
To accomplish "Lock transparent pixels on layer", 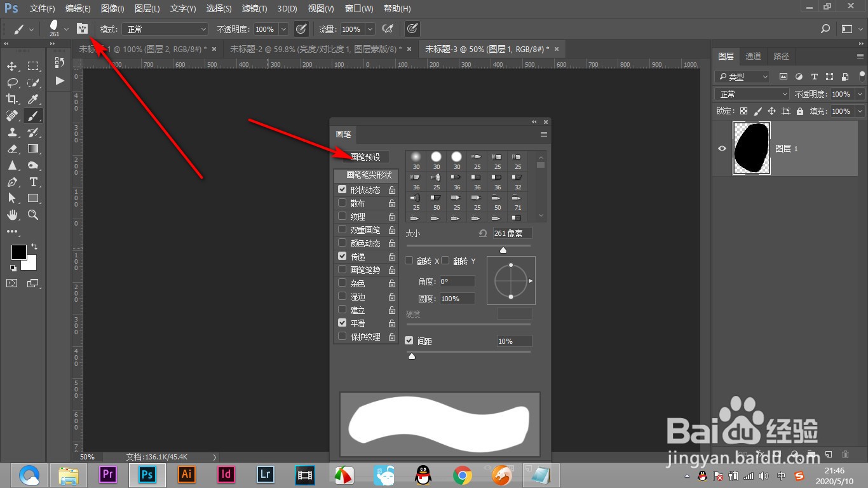I will pyautogui.click(x=744, y=111).
